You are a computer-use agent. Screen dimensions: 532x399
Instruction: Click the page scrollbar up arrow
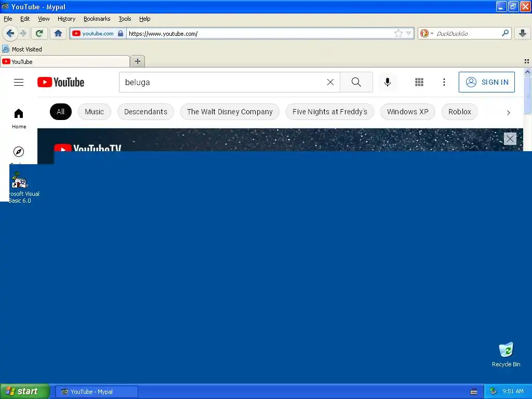pyautogui.click(x=527, y=72)
